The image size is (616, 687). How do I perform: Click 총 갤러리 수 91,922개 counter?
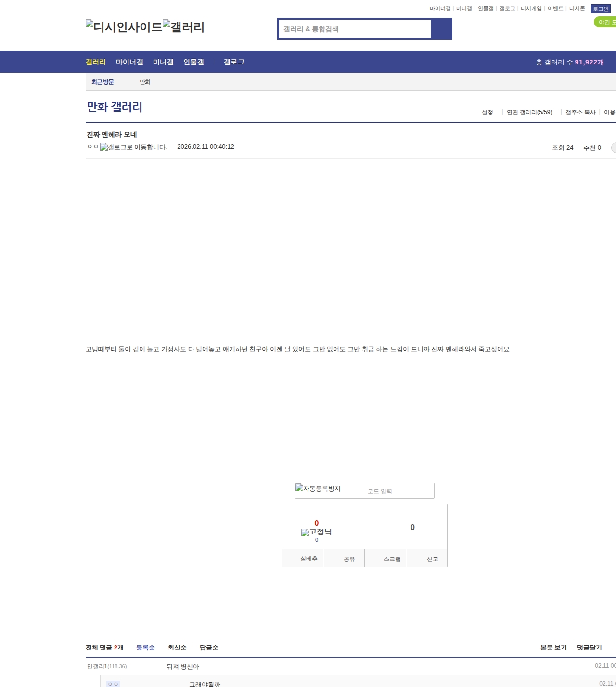tap(570, 62)
